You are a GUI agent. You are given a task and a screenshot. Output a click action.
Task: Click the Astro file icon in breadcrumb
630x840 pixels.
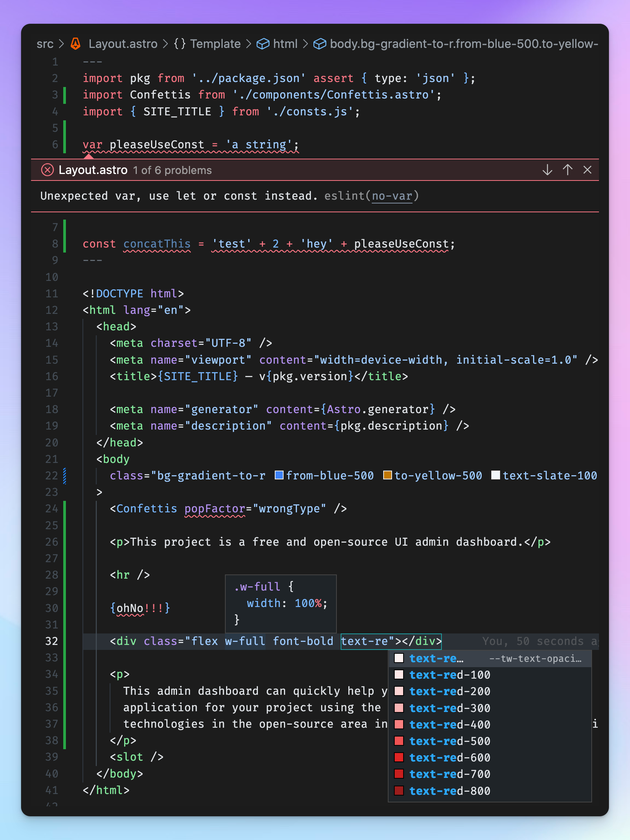76,44
